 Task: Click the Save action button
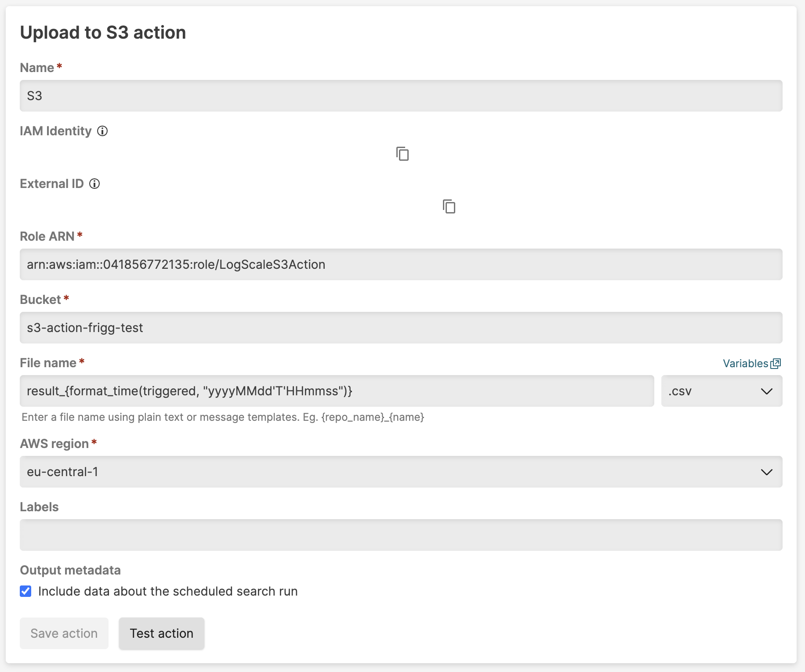coord(64,633)
